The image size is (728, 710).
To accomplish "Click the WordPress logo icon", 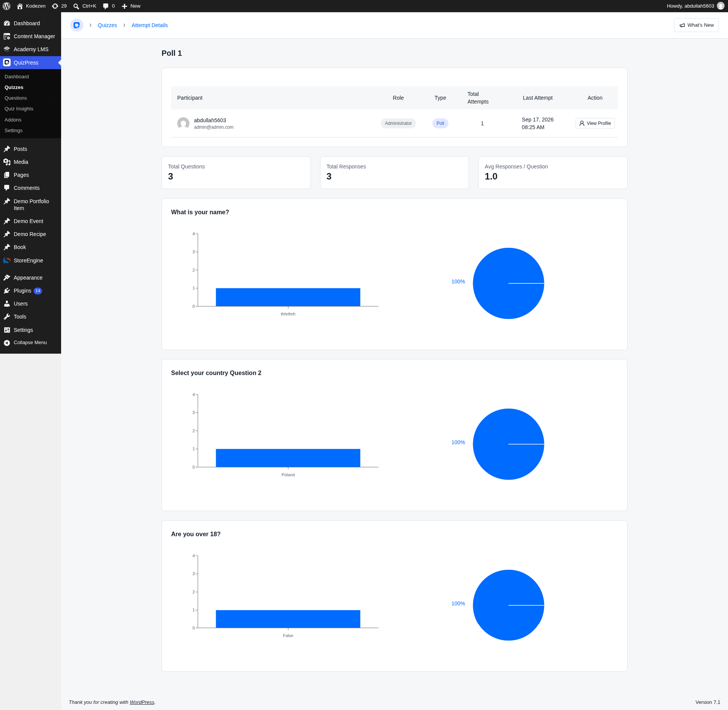I will click(6, 6).
